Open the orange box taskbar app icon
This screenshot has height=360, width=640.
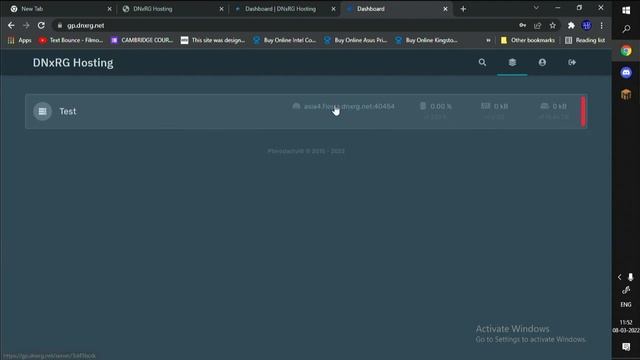tap(626, 94)
